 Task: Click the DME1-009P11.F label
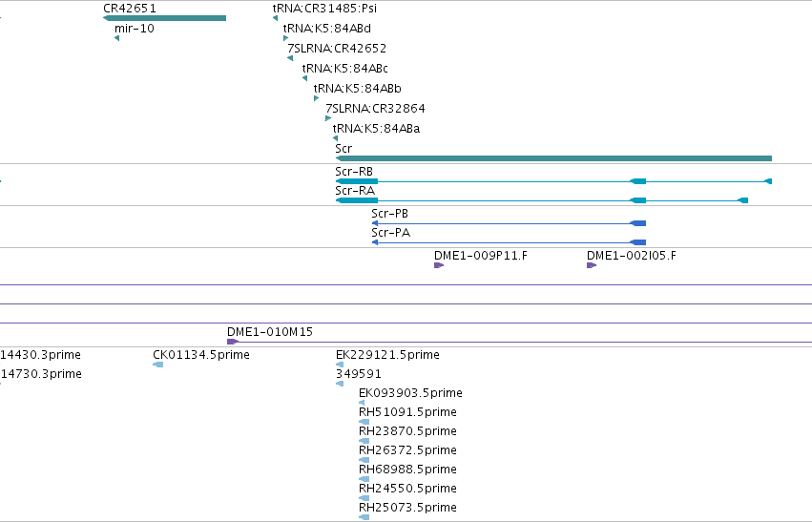coord(481,256)
